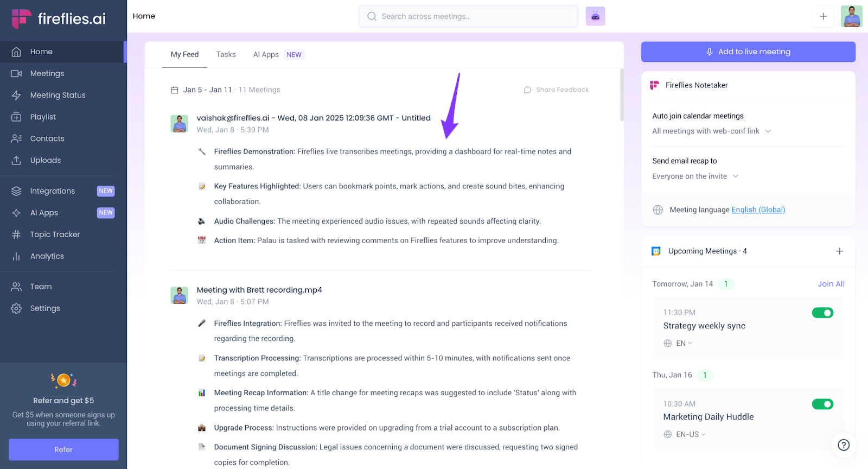The height and width of the screenshot is (469, 868).
Task: Click the wrench icon by Fireflies Demonstration
Action: (202, 151)
